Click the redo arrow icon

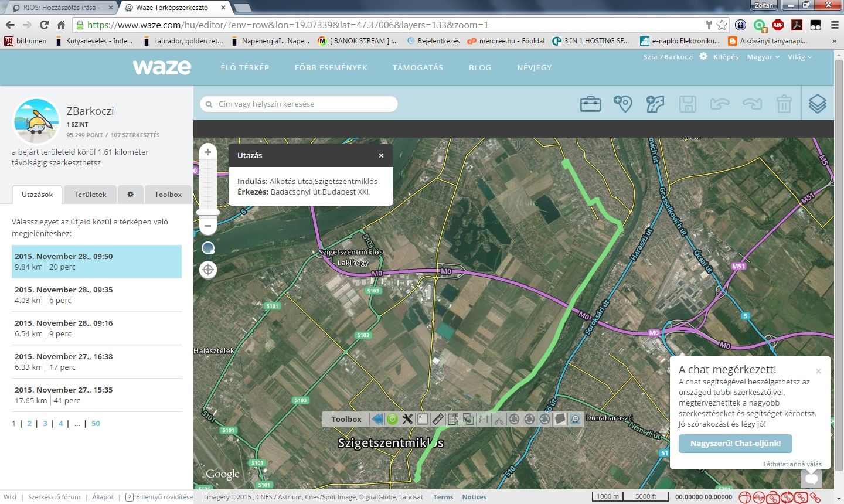(x=752, y=104)
